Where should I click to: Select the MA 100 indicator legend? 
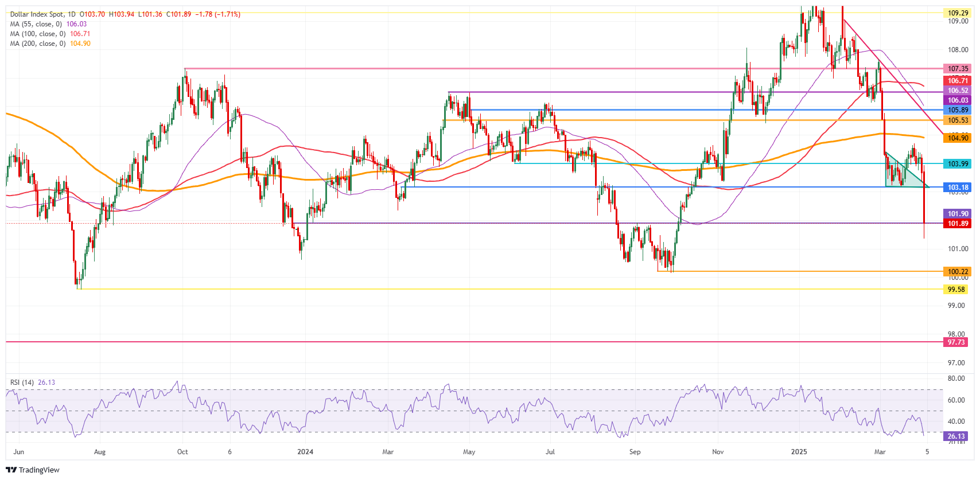(x=37, y=34)
